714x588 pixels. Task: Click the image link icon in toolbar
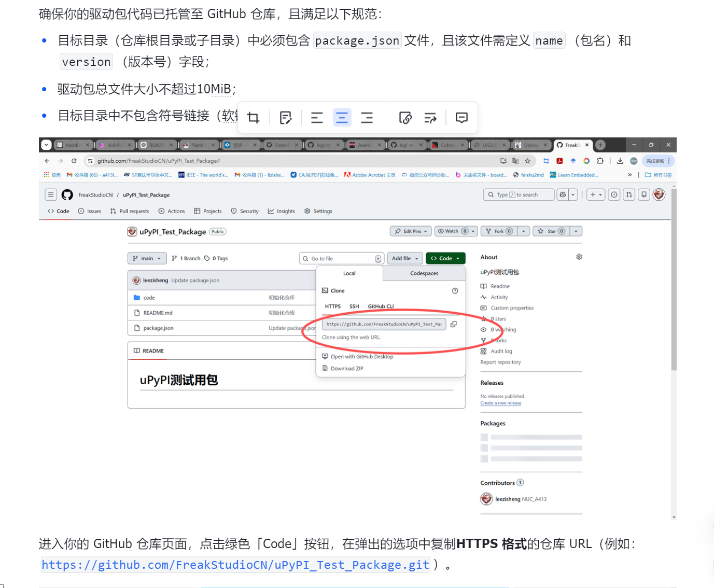(x=405, y=118)
